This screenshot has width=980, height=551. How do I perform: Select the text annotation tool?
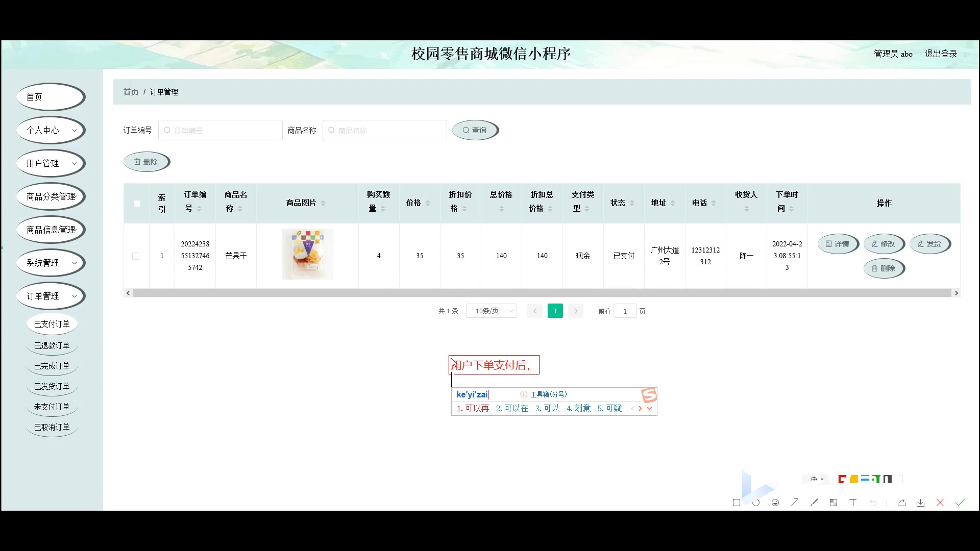pyautogui.click(x=853, y=503)
